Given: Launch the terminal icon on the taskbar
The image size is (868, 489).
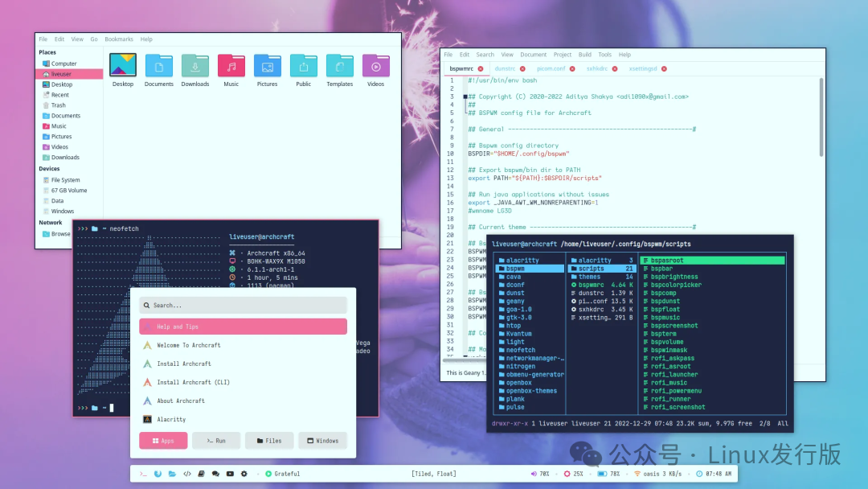Looking at the screenshot, I should click(x=142, y=474).
